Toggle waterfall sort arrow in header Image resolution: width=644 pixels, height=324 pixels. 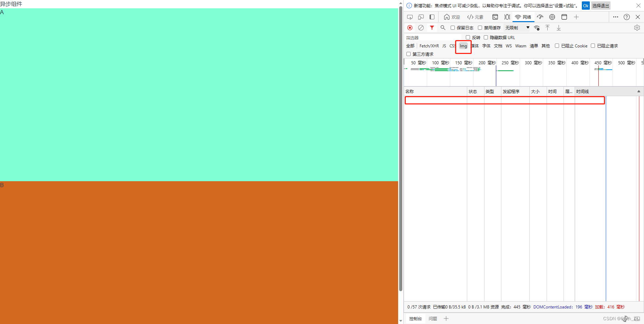(x=639, y=91)
